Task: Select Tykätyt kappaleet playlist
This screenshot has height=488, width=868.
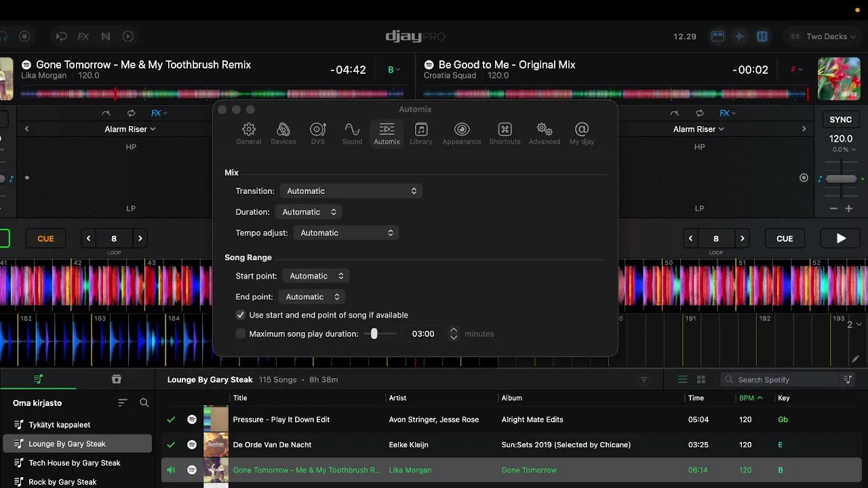Action: 77,425
